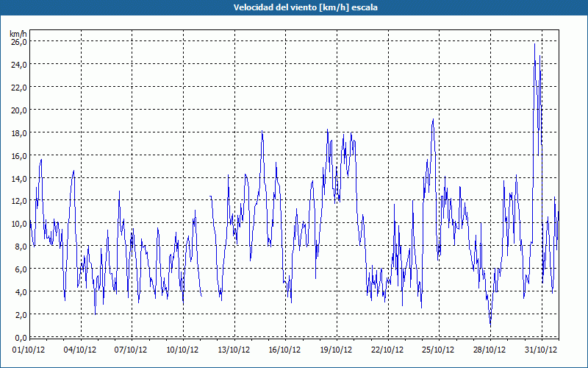Click the 10,0 y-axis value
The image size is (588, 368).
click(x=19, y=224)
